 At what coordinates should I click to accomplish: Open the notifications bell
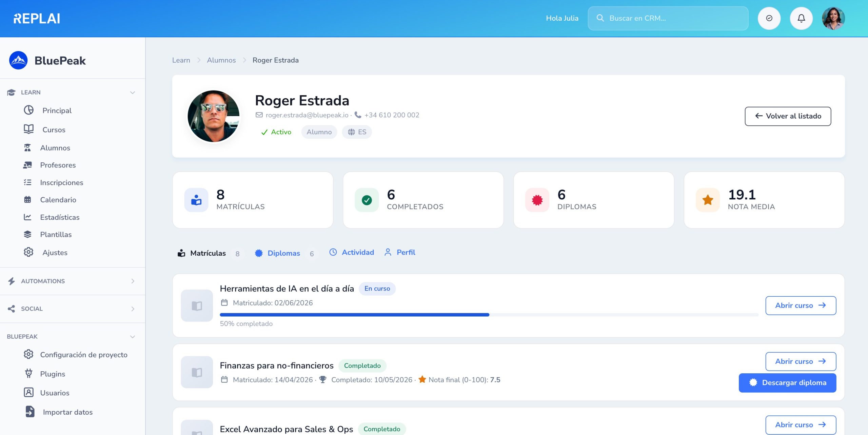(x=801, y=18)
